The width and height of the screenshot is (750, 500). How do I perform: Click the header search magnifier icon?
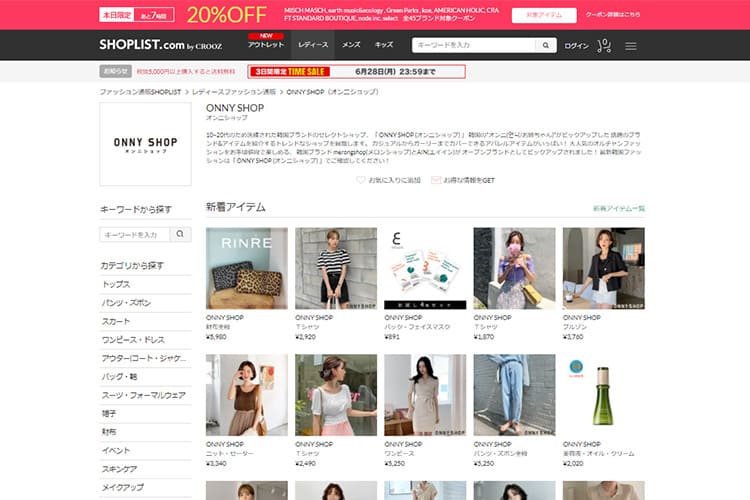pyautogui.click(x=546, y=45)
